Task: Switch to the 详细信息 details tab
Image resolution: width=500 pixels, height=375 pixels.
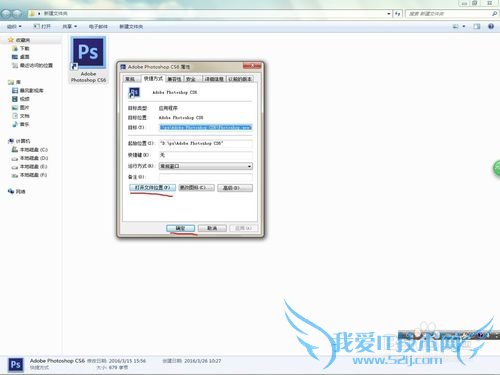Action: coord(214,79)
